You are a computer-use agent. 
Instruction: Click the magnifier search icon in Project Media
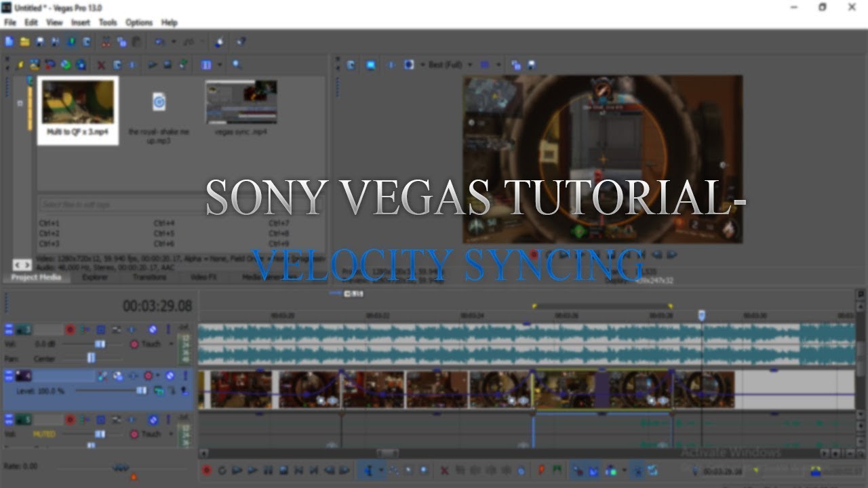tap(237, 65)
